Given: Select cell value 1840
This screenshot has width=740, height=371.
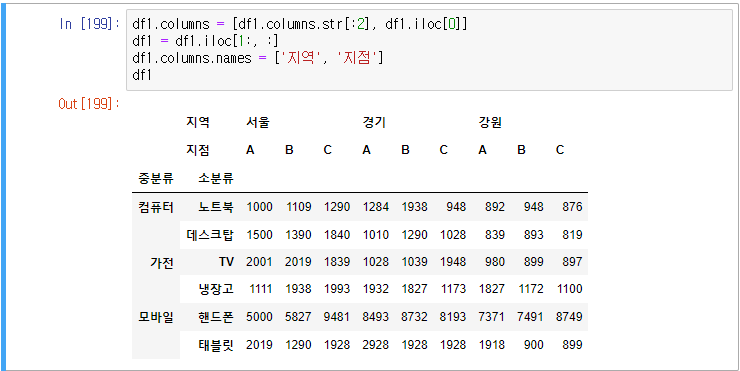Looking at the screenshot, I should [336, 235].
